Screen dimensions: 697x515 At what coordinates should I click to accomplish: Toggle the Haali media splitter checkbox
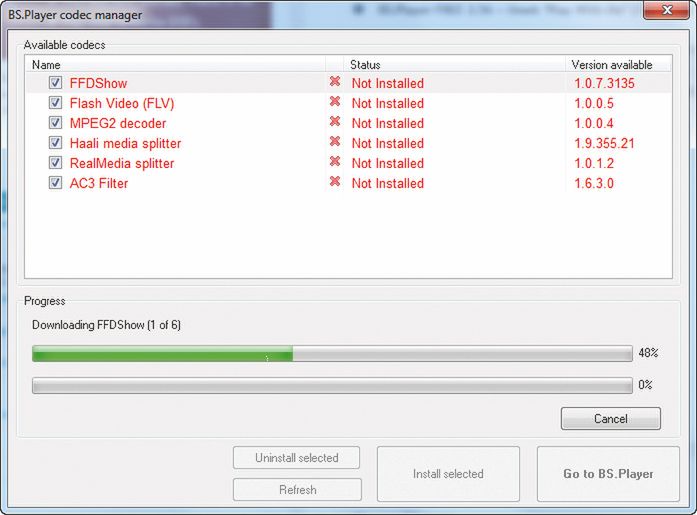point(55,143)
